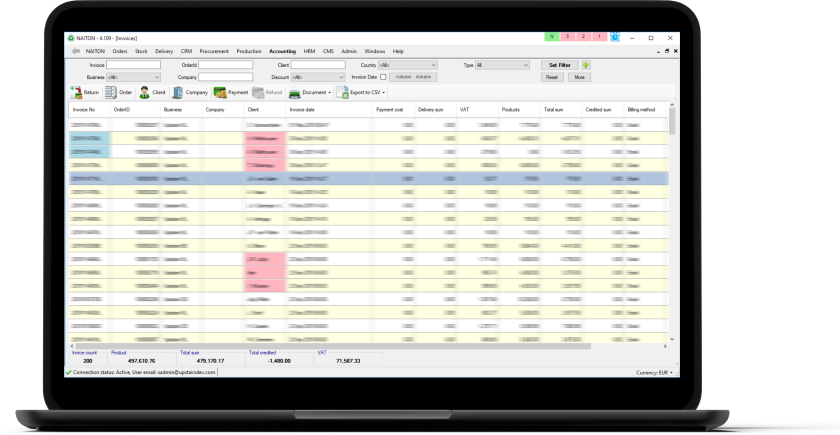Click the More button

coord(579,77)
